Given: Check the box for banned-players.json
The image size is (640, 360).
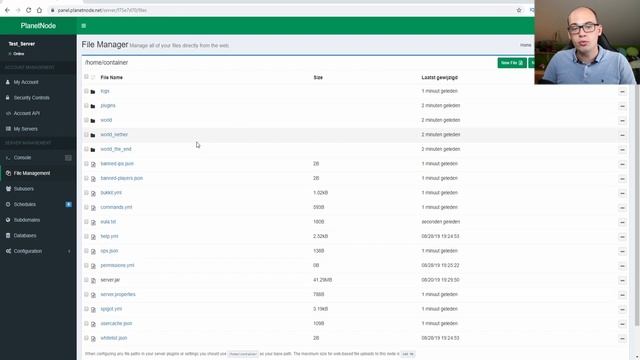Looking at the screenshot, I should [86, 178].
